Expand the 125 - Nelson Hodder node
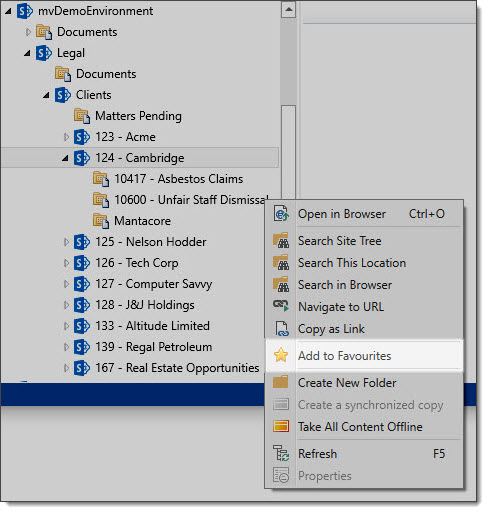 coord(66,242)
